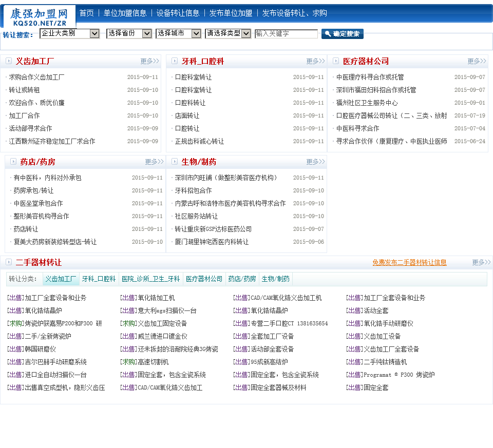Click the 康强加盟网 site logo
This screenshot has width=493, height=448.
coord(39,17)
